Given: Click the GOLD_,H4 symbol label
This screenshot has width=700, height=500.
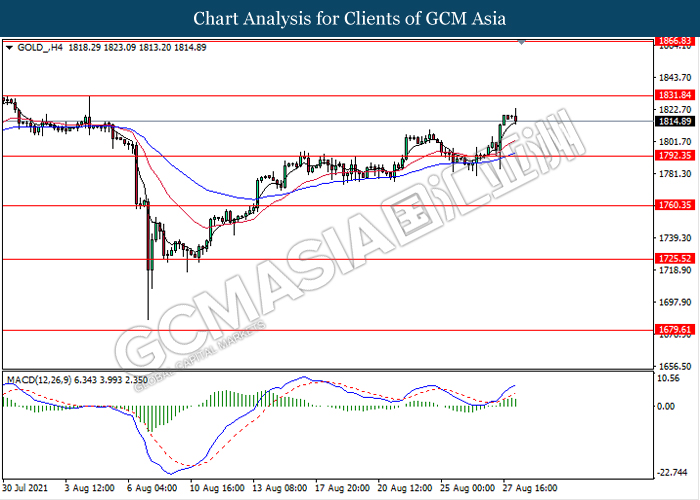Looking at the screenshot, I should (x=40, y=47).
